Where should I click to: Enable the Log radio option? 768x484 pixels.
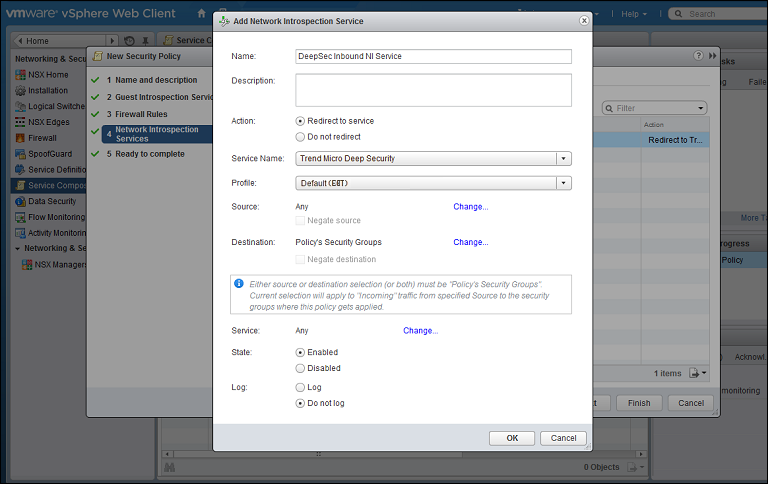click(x=300, y=386)
